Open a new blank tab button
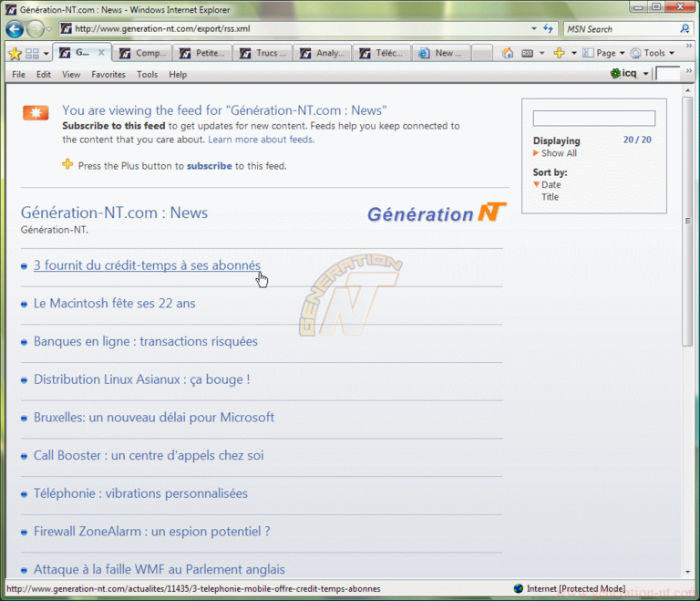This screenshot has width=700, height=601. coord(482,53)
